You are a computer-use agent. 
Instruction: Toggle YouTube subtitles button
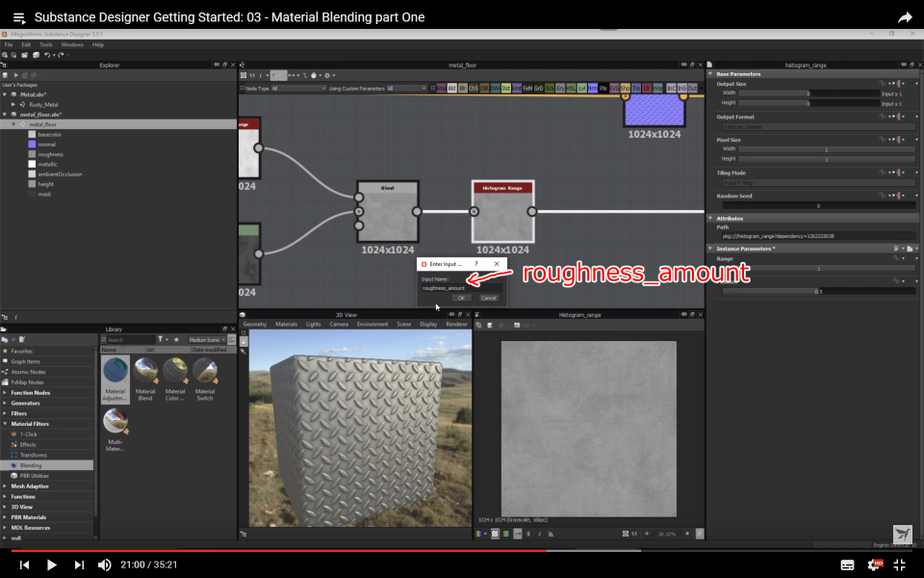click(x=847, y=565)
